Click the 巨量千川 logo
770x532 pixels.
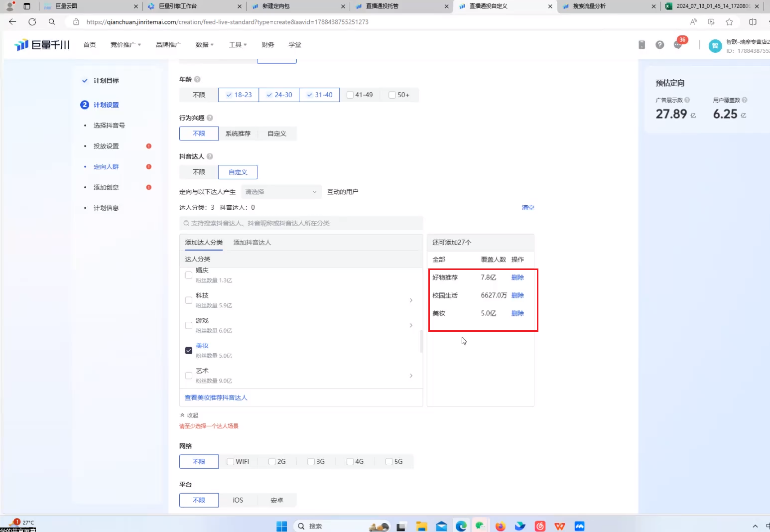[x=42, y=45]
